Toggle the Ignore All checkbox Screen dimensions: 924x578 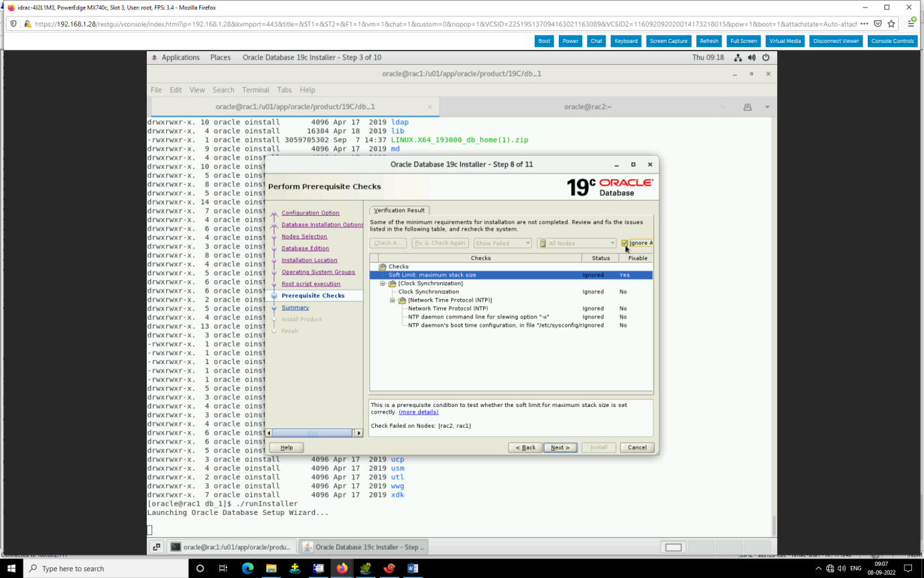[624, 243]
